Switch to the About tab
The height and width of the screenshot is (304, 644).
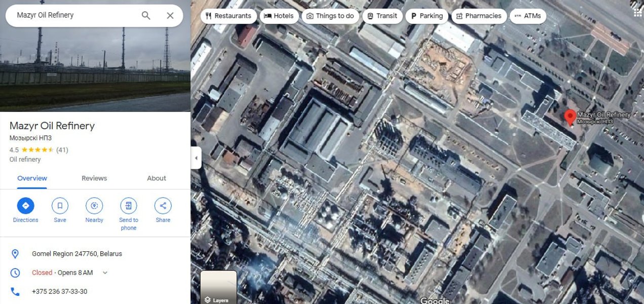(157, 178)
